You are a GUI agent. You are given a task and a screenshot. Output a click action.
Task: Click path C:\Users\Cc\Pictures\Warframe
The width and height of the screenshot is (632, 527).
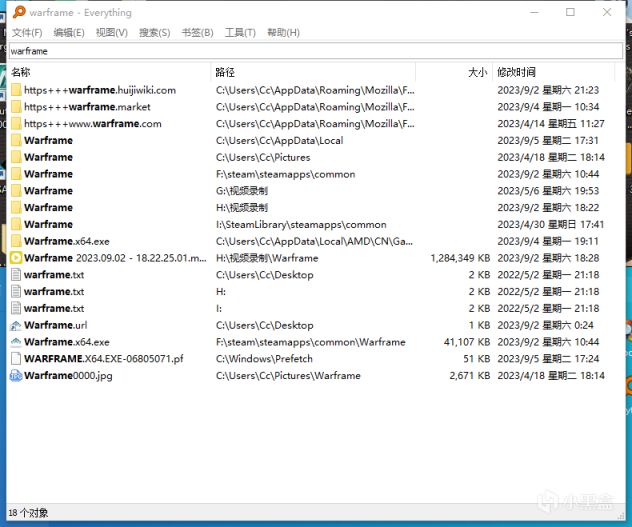[288, 375]
